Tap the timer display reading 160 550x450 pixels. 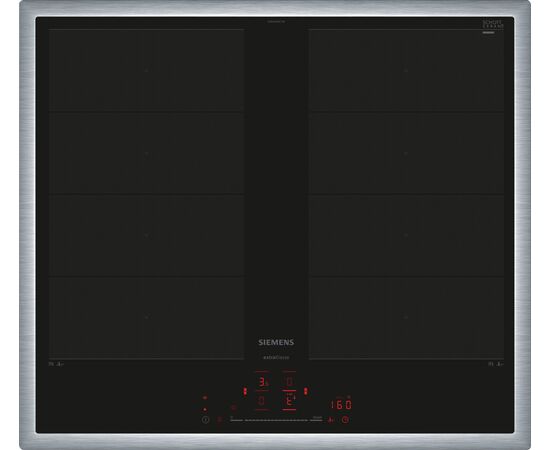342,405
